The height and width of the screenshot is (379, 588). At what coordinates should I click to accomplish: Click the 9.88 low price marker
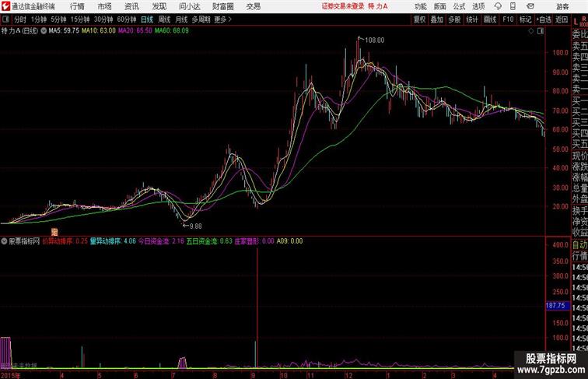[x=195, y=226]
